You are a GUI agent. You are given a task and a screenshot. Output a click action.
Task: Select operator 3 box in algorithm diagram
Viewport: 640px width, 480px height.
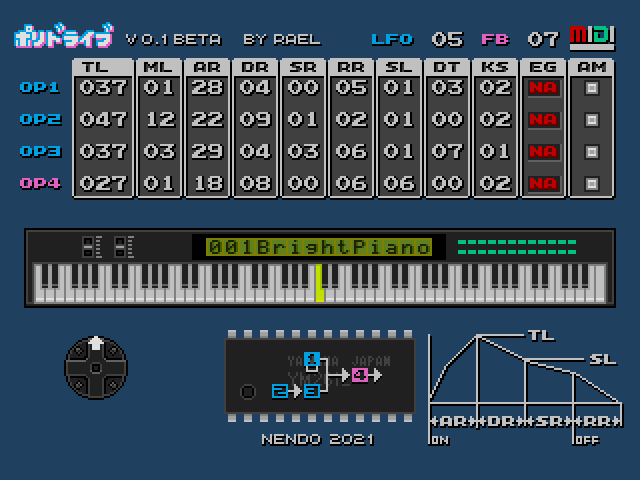[312, 390]
